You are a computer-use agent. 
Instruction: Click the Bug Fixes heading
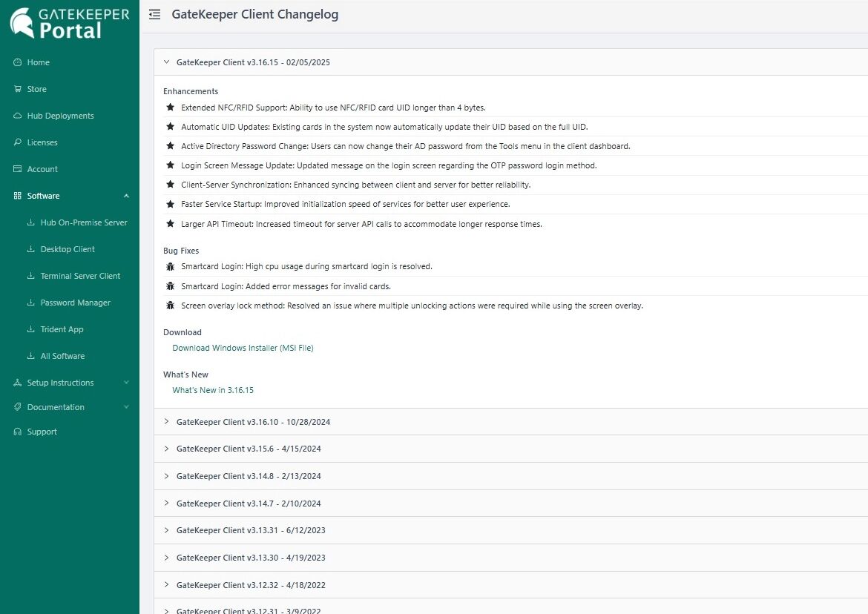tap(181, 251)
